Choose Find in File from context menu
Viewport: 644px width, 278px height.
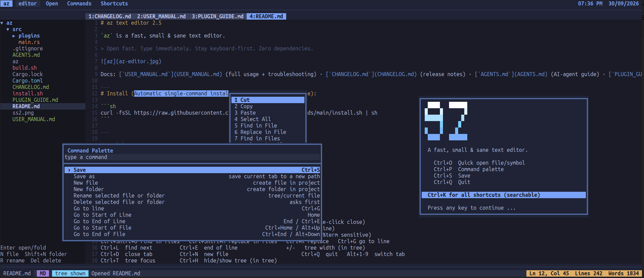(268, 126)
